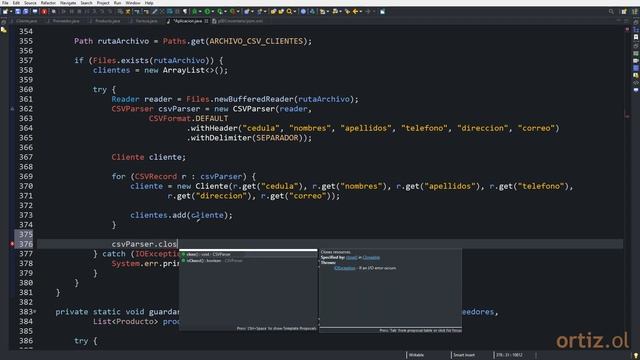
Task: Expand the Back history dropdown arrow
Action: [x=361, y=11]
